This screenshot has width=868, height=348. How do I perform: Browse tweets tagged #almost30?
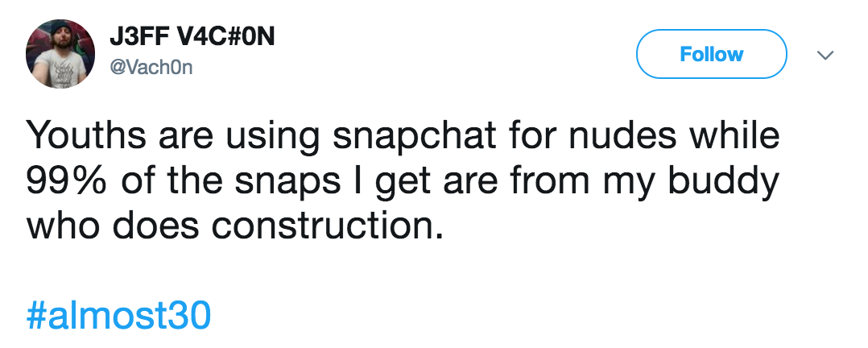coord(118,315)
